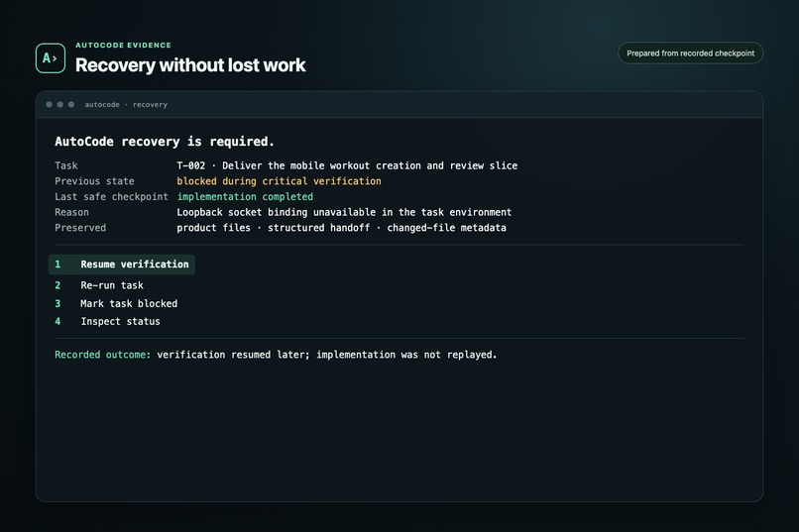799x532 pixels.
Task: Click the first gray window dot
Action: click(49, 104)
